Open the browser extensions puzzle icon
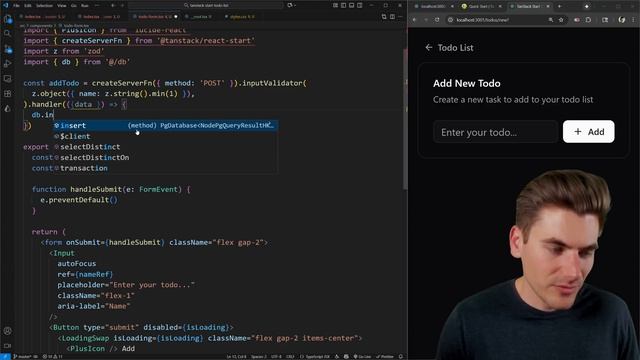The height and width of the screenshot is (360, 640). [x=588, y=20]
